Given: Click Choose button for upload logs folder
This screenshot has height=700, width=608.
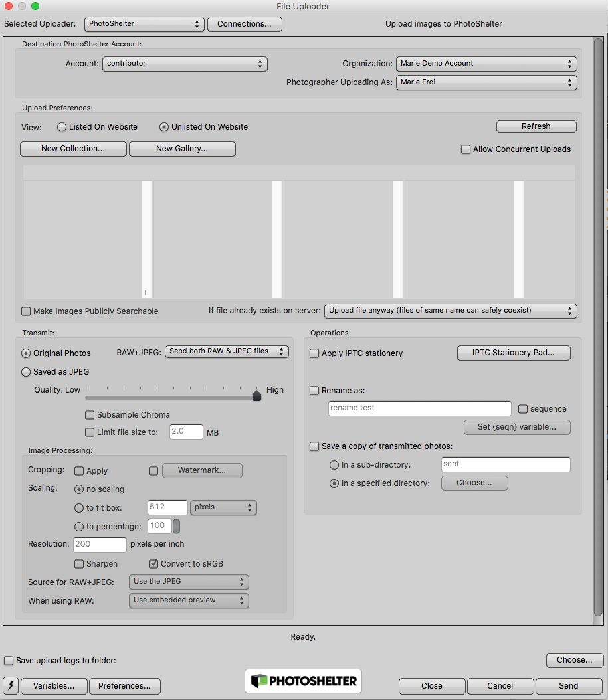Looking at the screenshot, I should click(x=575, y=660).
